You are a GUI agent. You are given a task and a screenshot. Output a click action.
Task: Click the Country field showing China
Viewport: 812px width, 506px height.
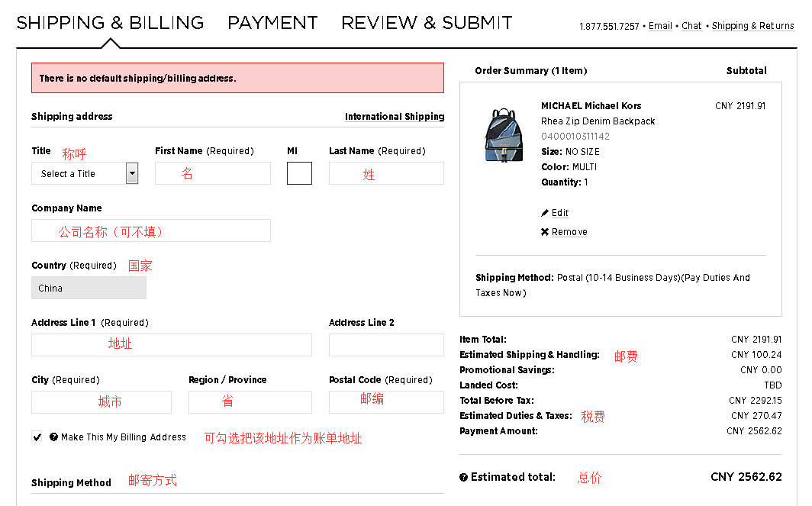point(89,288)
